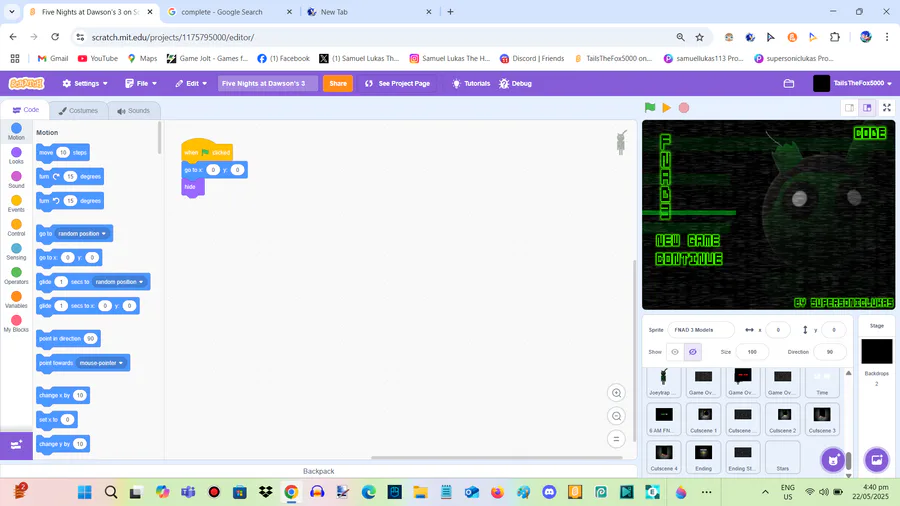Viewport: 900px width, 506px height.
Task: Open the Debug button
Action: coord(515,83)
